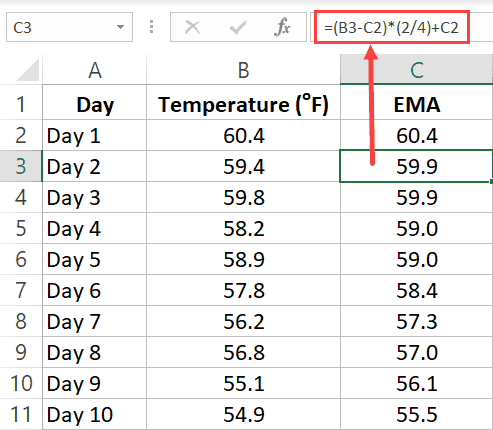Select row 3 header
The height and width of the screenshot is (430, 493).
coord(21,166)
